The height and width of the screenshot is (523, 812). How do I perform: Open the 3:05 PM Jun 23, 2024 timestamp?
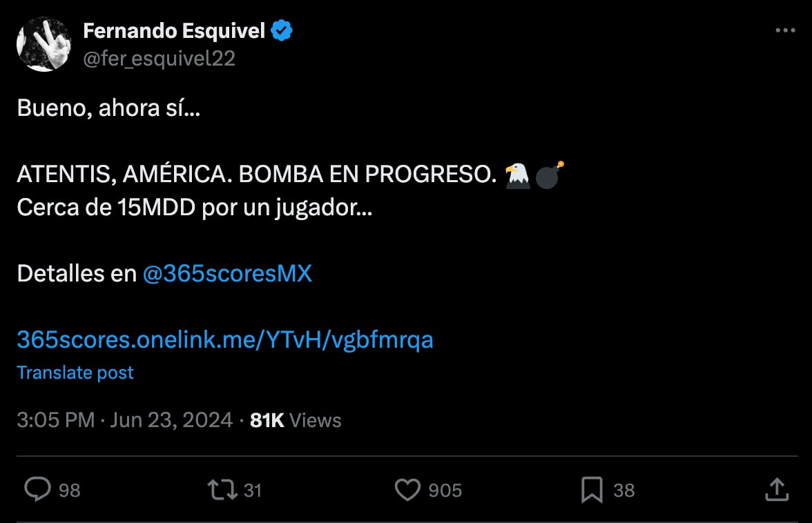coord(125,420)
